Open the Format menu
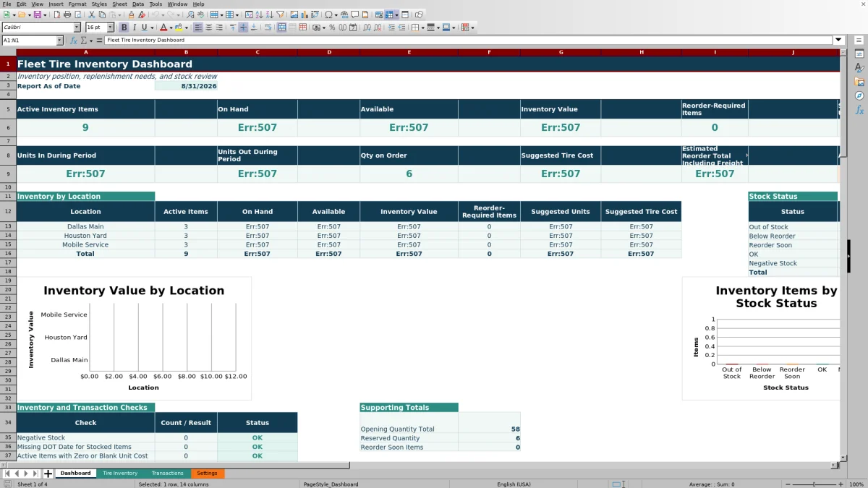The width and height of the screenshot is (868, 488). click(77, 4)
